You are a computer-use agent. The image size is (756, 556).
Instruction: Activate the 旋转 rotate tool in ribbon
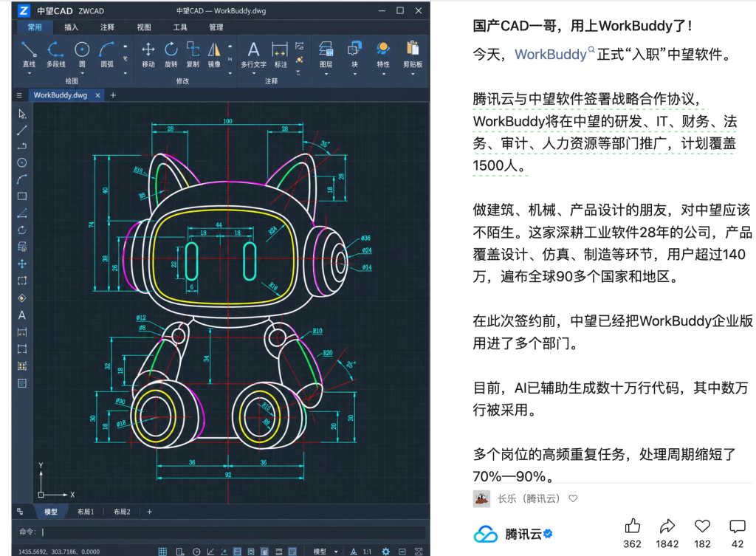[171, 54]
